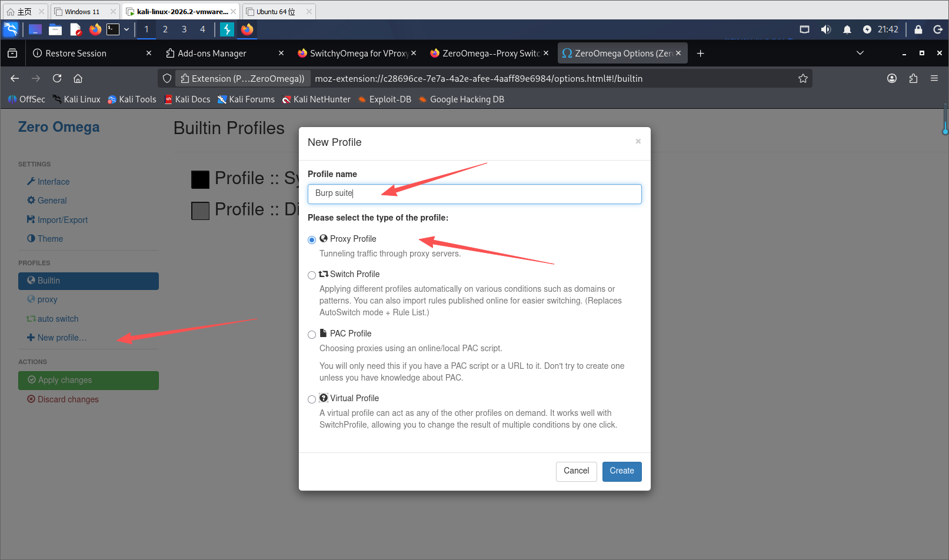The image size is (949, 560).
Task: Click the log out icon in panel
Action: pyautogui.click(x=938, y=29)
